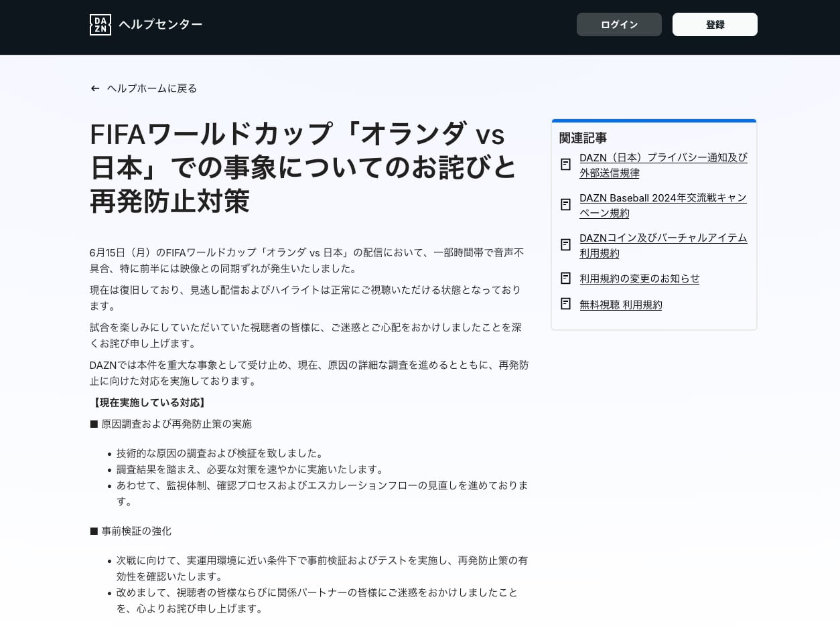The width and height of the screenshot is (840, 638).
Task: Click the ログイン button
Action: (619, 25)
